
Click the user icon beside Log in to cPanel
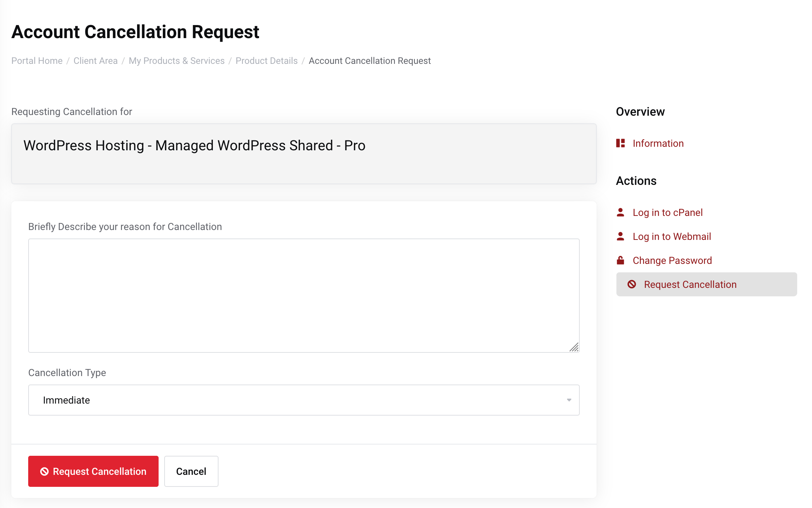[620, 212]
